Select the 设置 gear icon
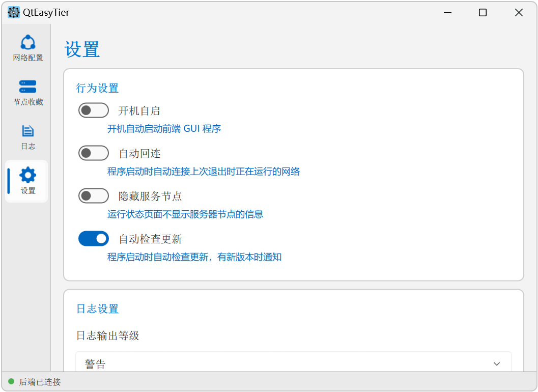Viewport: 538px width, 392px height. [x=28, y=175]
